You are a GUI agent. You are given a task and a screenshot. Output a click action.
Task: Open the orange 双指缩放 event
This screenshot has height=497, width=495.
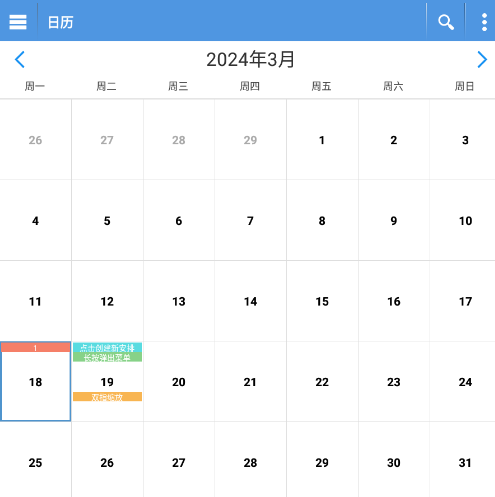107,397
